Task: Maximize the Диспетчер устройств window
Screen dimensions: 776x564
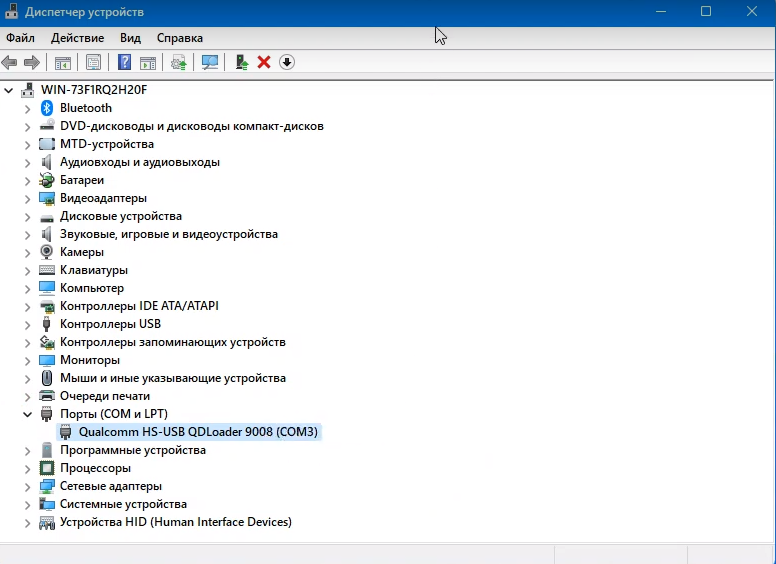Action: (706, 11)
